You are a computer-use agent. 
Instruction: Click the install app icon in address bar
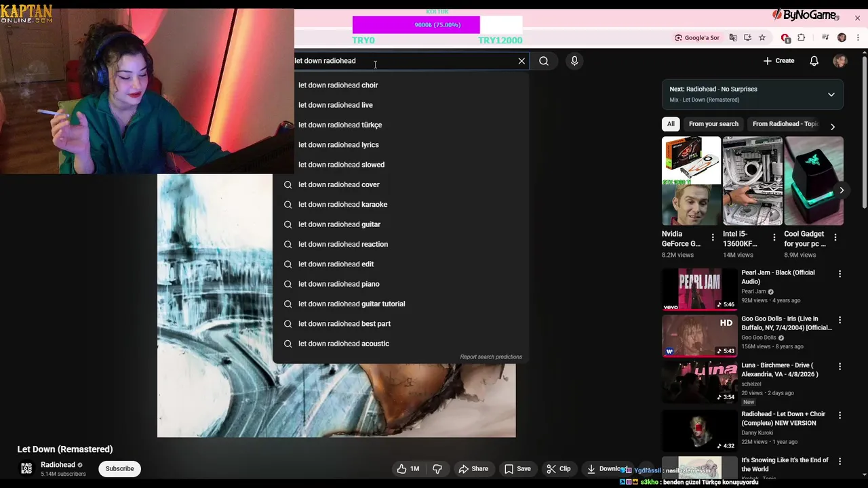pos(747,38)
